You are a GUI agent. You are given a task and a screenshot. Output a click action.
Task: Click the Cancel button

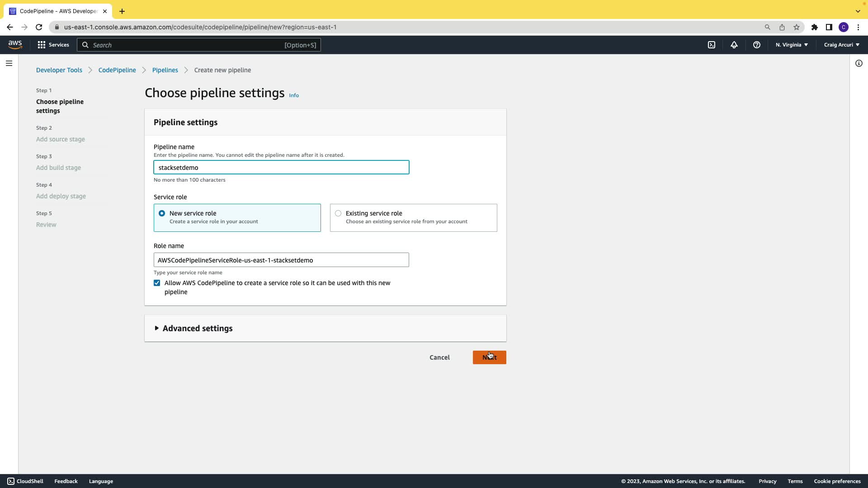tap(439, 357)
